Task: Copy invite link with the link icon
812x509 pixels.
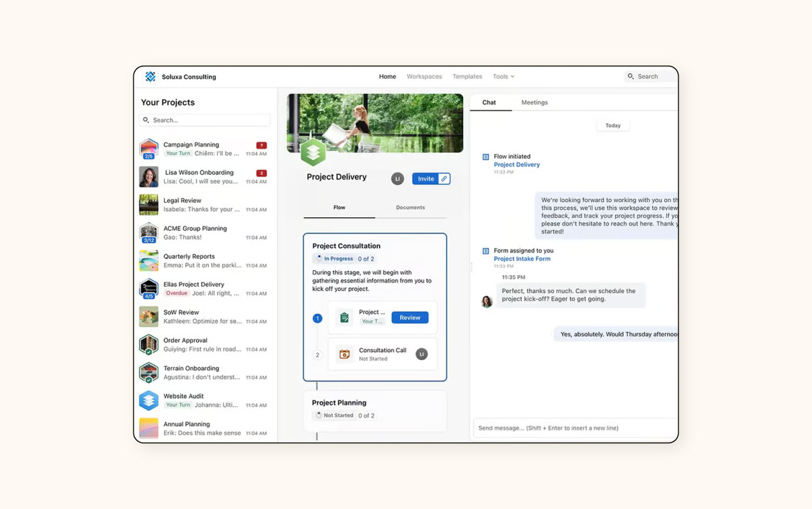Action: point(444,179)
